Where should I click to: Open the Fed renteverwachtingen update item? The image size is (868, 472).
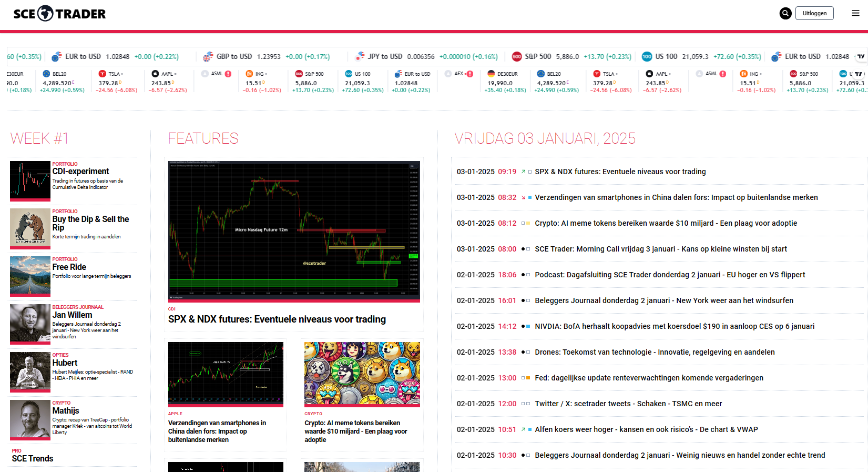[x=649, y=378]
